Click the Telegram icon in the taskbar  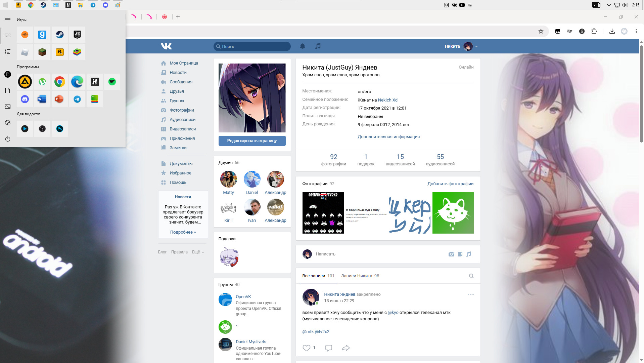point(93,5)
